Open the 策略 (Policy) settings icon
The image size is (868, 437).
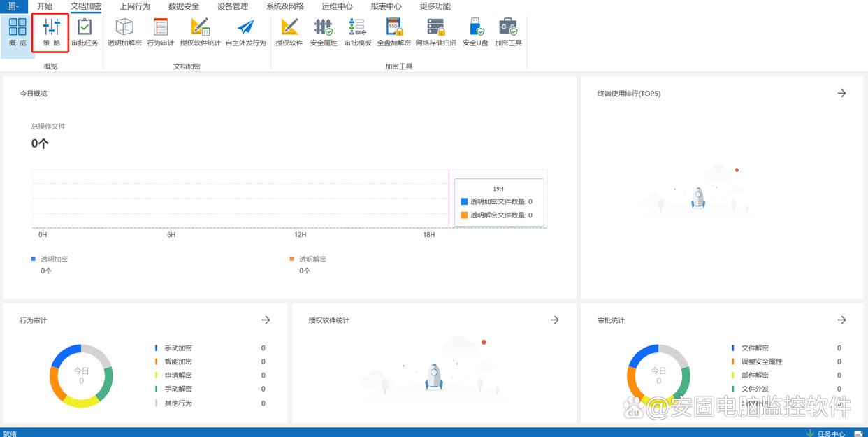[51, 32]
